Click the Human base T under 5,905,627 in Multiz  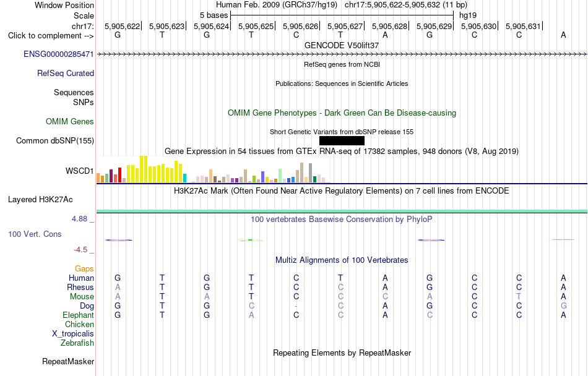click(x=340, y=278)
